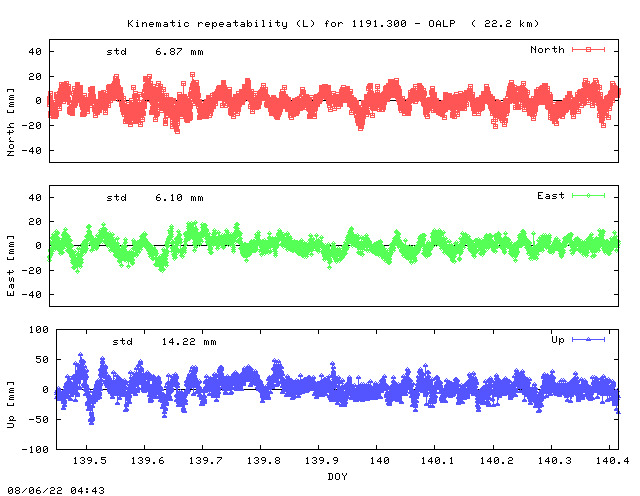The image size is (640, 496).
Task: Click the timestamp '08/06/22 04:43'
Action: pyautogui.click(x=56, y=490)
